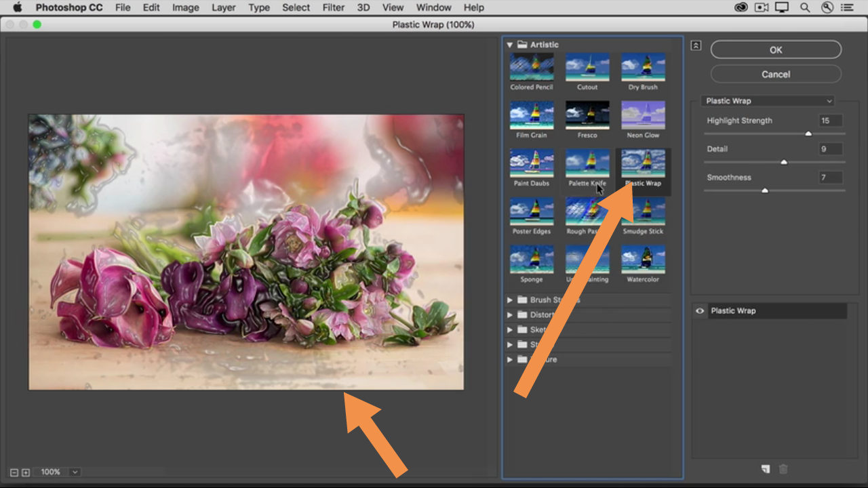Select the Neon Glow filter icon
The width and height of the screenshot is (868, 488).
coord(643,116)
